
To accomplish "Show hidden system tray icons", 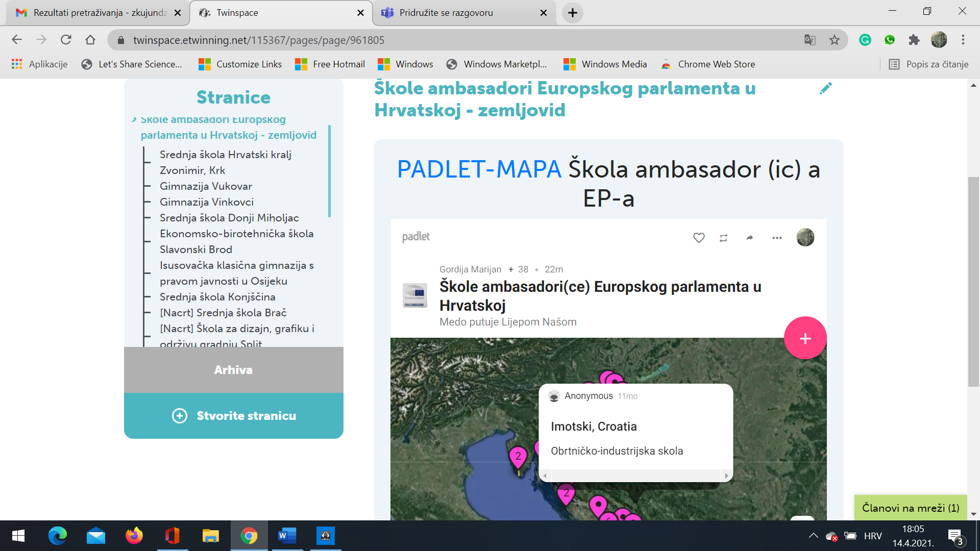I will 814,536.
